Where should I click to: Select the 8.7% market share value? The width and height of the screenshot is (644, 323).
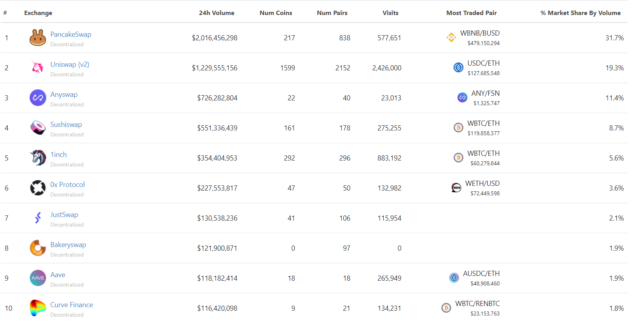(x=616, y=128)
